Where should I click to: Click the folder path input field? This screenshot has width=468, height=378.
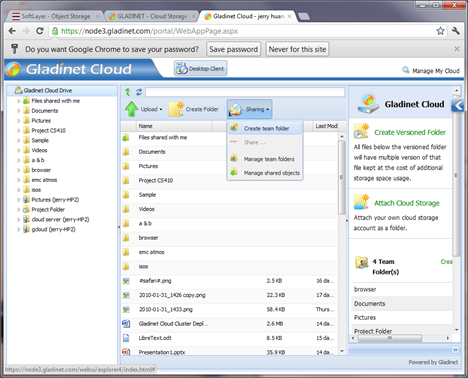coord(245,92)
